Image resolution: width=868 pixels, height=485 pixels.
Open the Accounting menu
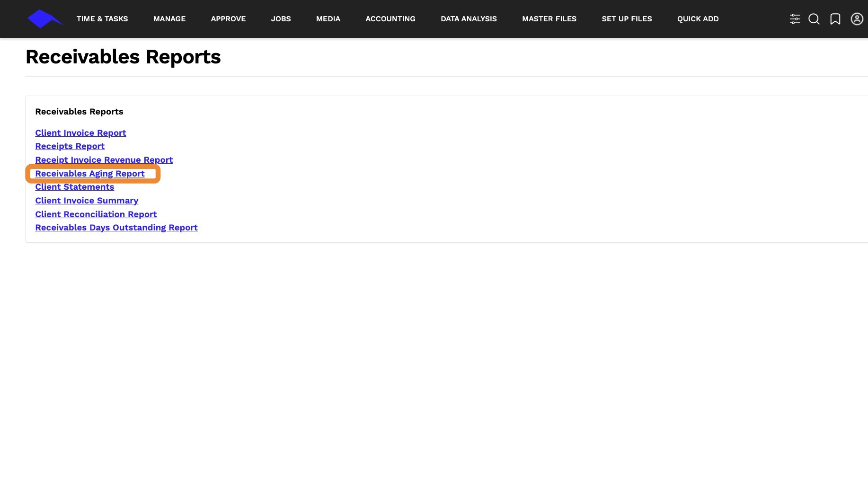[x=390, y=19]
